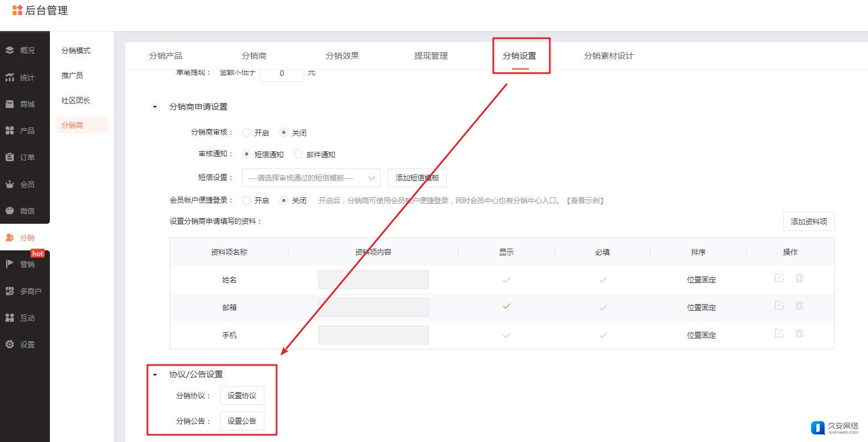
Task: Open 社区团长 submenu item
Action: [76, 100]
